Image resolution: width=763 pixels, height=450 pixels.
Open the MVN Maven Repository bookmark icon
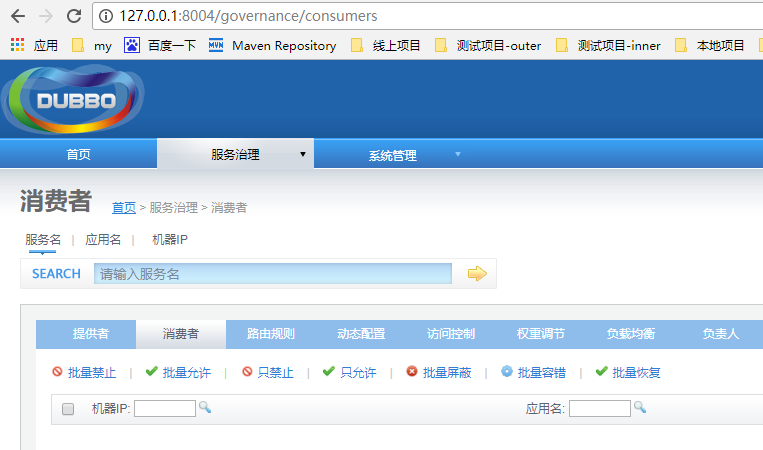[216, 45]
